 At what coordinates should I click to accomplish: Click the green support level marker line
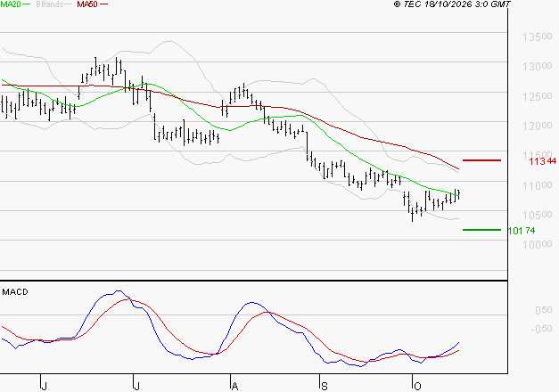[x=481, y=230]
